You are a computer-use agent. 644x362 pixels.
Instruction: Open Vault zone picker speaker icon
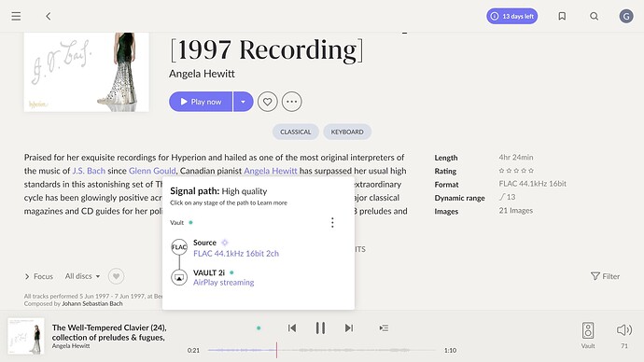[588, 331]
